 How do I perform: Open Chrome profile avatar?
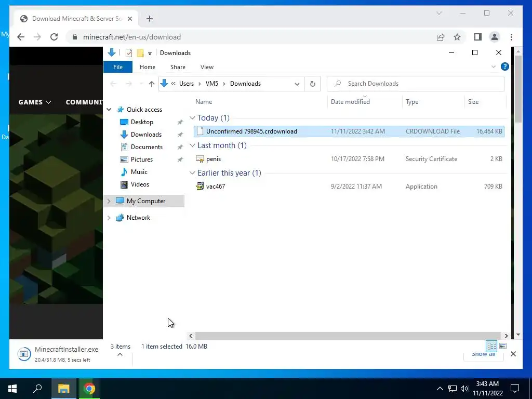click(x=495, y=37)
